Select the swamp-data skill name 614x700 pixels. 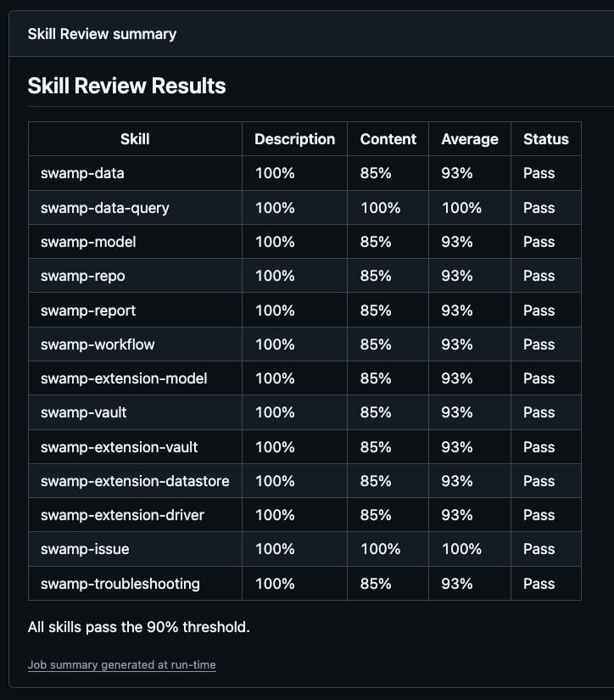82,173
